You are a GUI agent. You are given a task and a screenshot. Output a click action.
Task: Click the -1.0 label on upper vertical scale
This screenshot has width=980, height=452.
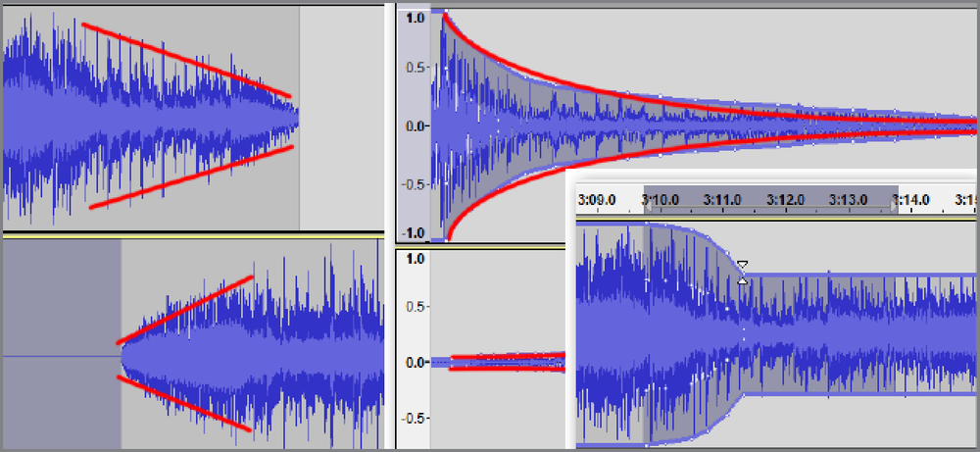[x=414, y=233]
